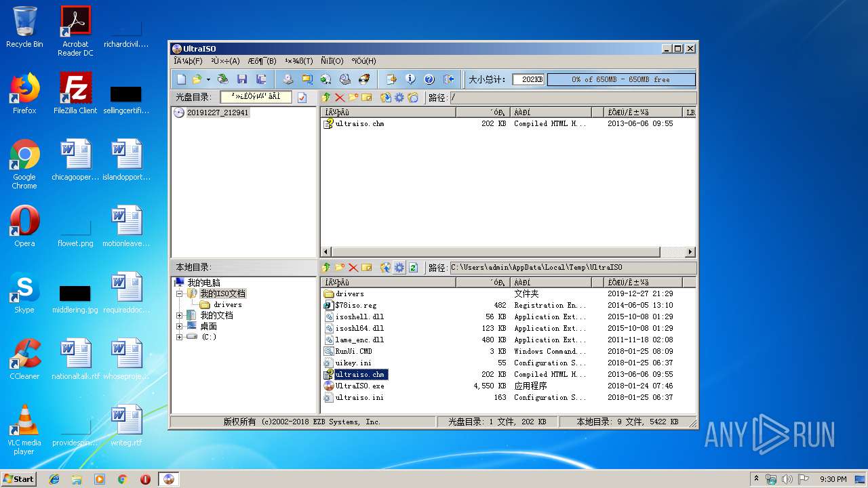
Task: Select lame_enc.dll in local file list
Action: pos(359,340)
